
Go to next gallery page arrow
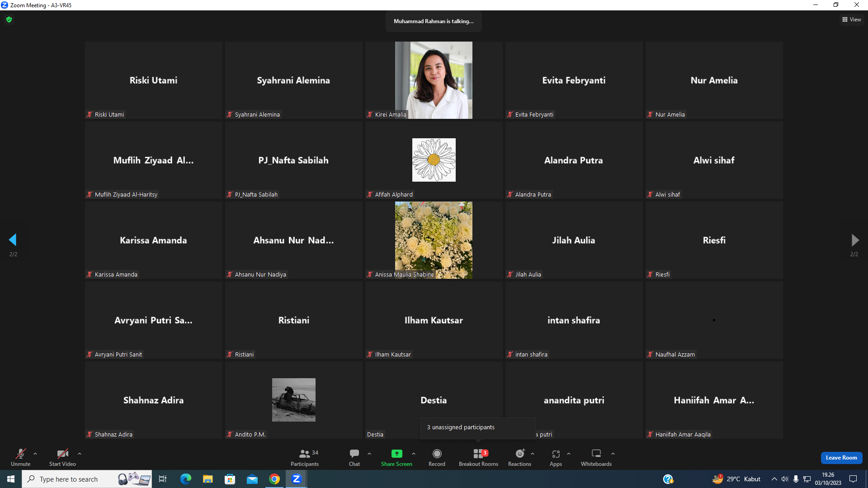point(855,240)
